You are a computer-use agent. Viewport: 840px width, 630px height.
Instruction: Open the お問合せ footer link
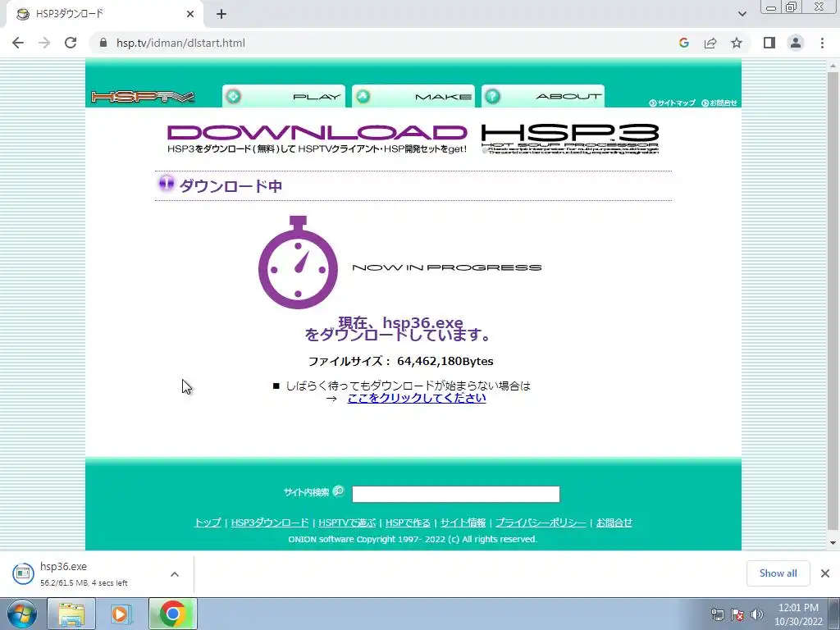coord(614,523)
